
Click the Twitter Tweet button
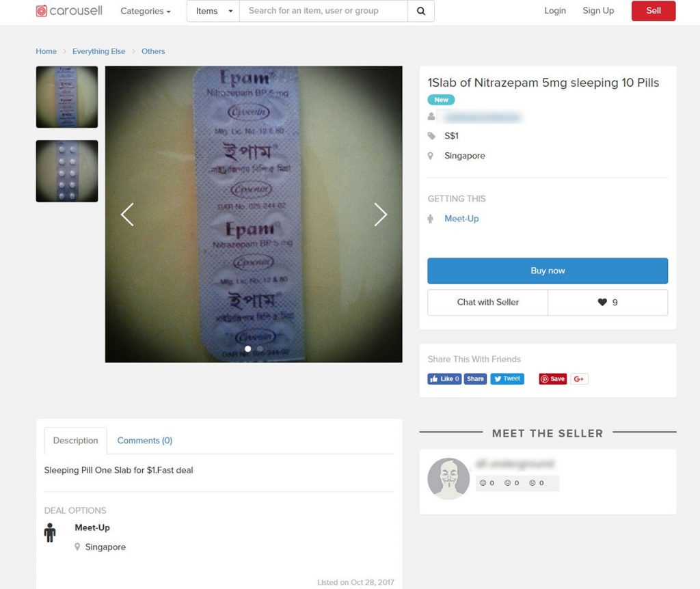(507, 379)
